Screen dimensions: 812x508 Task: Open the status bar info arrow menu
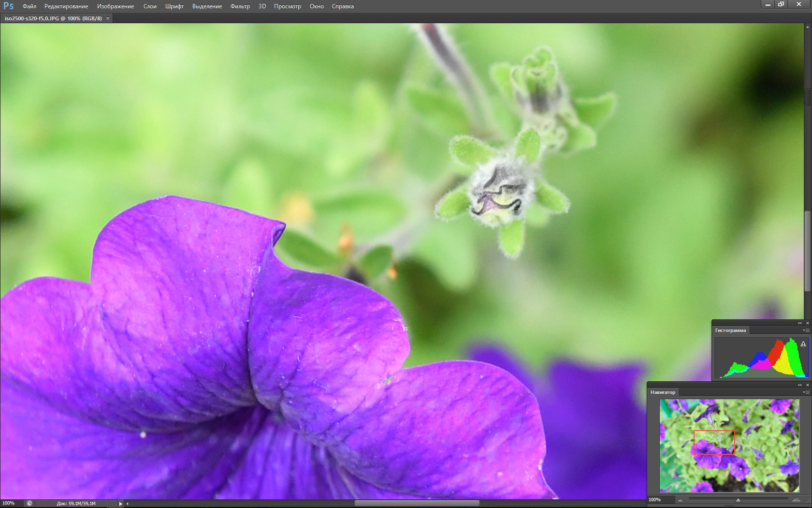tap(120, 504)
